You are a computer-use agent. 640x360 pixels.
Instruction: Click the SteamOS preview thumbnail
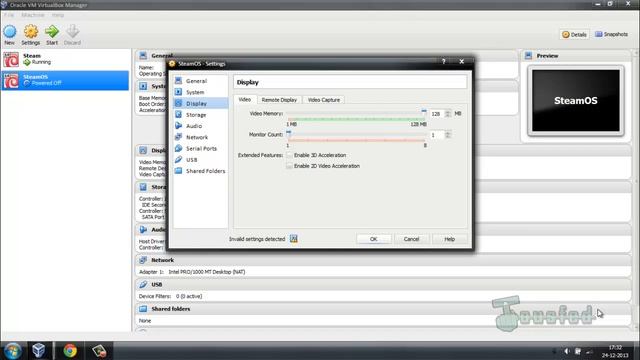click(576, 100)
